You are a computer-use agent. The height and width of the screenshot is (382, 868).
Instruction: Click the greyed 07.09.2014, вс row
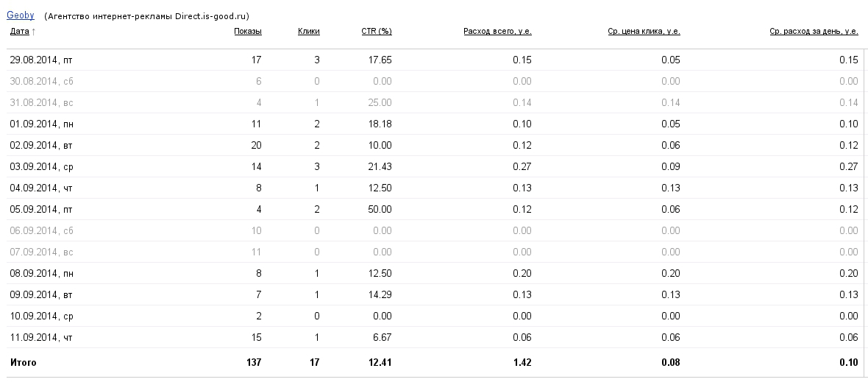tap(41, 252)
